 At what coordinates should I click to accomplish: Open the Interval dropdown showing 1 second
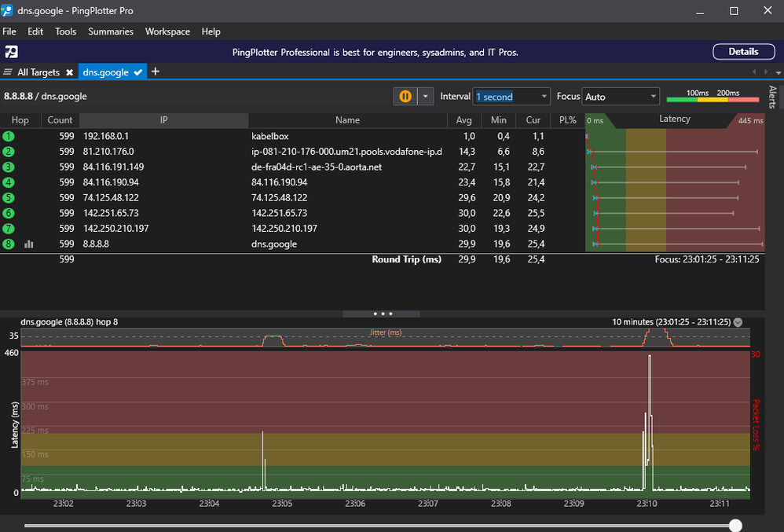(511, 96)
